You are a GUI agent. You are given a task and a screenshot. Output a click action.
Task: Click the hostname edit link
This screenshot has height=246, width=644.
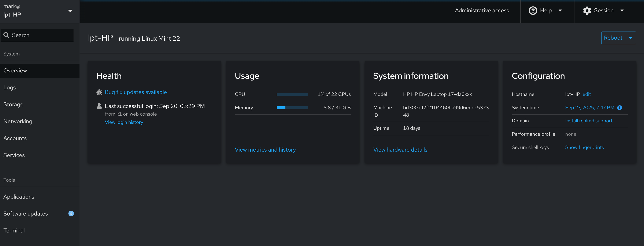(x=586, y=94)
